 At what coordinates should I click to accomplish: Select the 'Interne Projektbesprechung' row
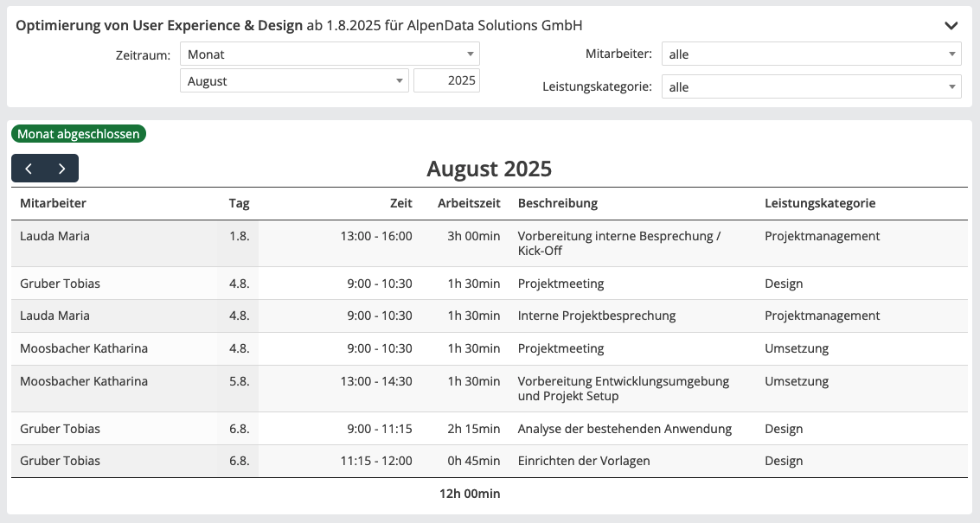(596, 316)
